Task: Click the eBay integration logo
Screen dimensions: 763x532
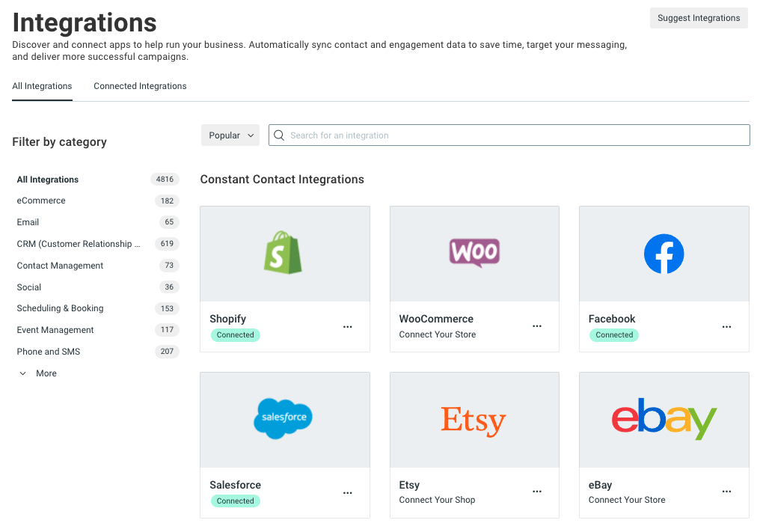Action: tap(664, 419)
